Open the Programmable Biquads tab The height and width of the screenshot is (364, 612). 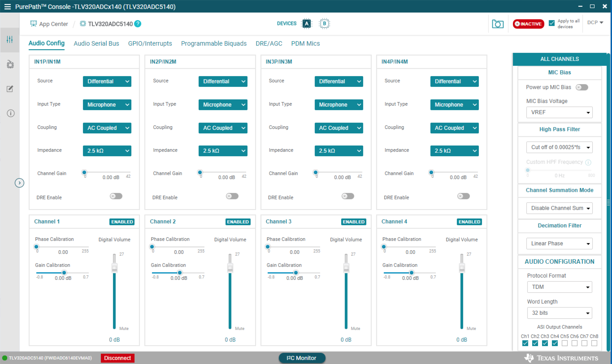pyautogui.click(x=214, y=43)
